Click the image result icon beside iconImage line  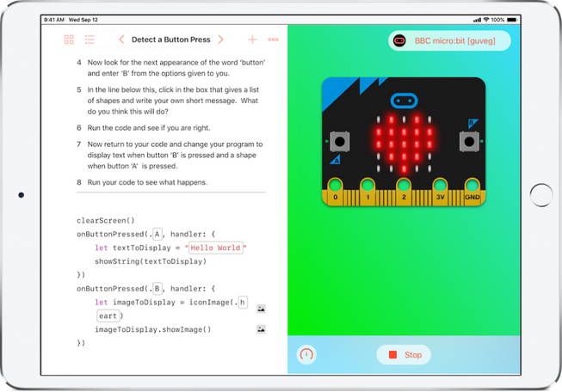pos(261,308)
